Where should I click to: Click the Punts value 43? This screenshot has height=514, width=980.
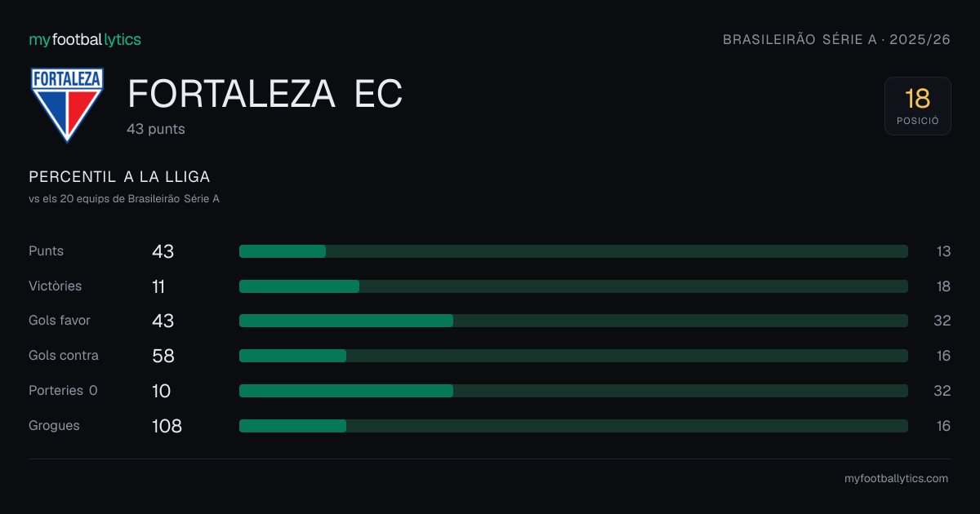coord(163,251)
